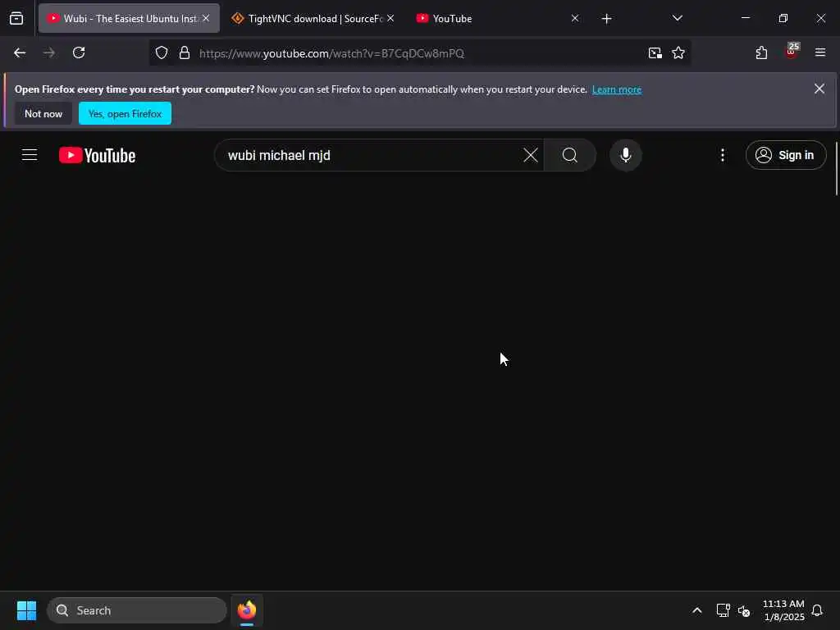Open the uBlock extension with badge 25
The height and width of the screenshot is (630, 840).
coord(792,52)
